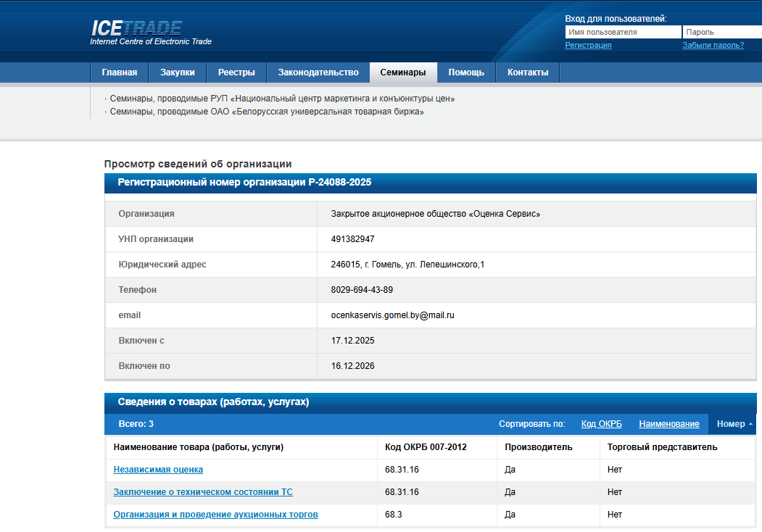
Task: Go to the Реестры menu tab
Action: [236, 72]
